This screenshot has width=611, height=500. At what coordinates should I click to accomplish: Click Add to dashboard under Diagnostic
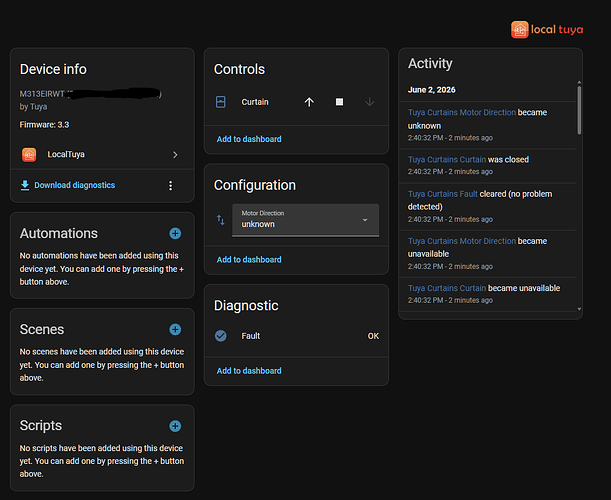[x=249, y=371]
